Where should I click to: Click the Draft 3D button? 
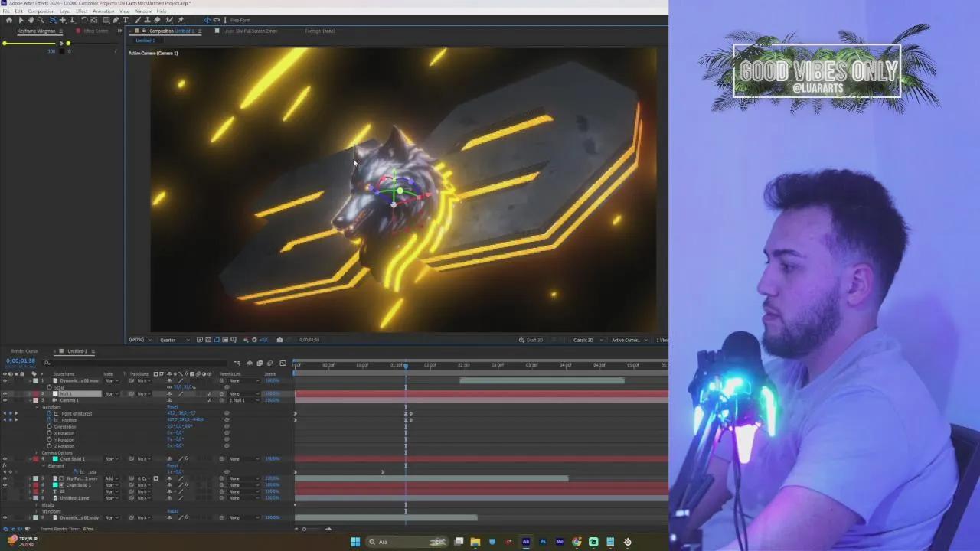point(531,340)
